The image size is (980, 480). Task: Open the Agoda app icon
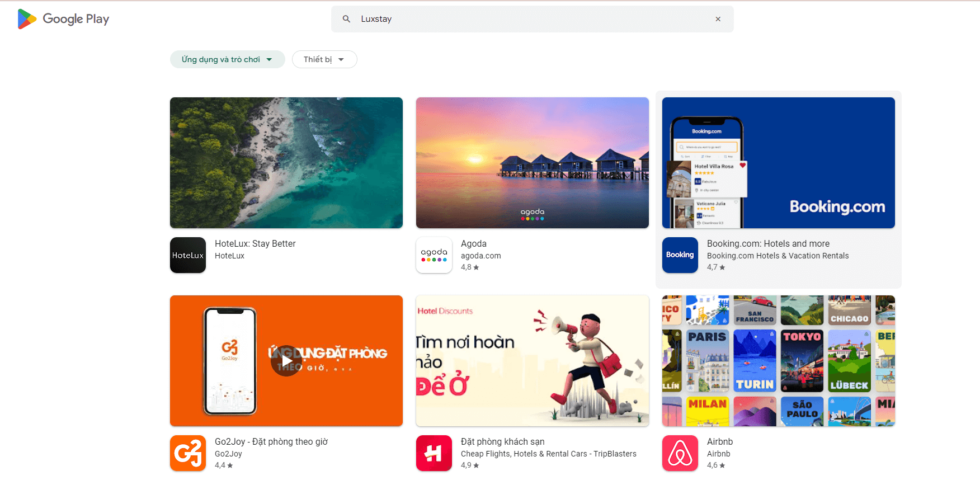(434, 255)
